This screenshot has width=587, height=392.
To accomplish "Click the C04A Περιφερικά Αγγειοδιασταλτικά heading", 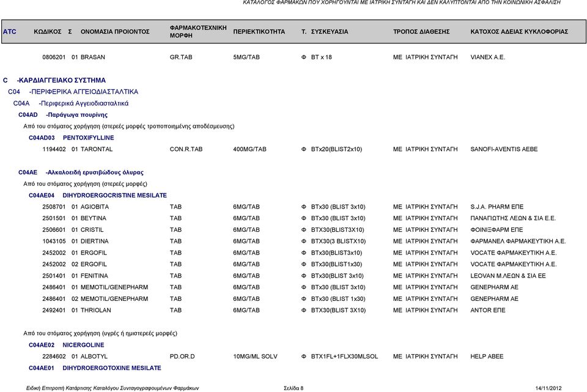I will (71, 103).
